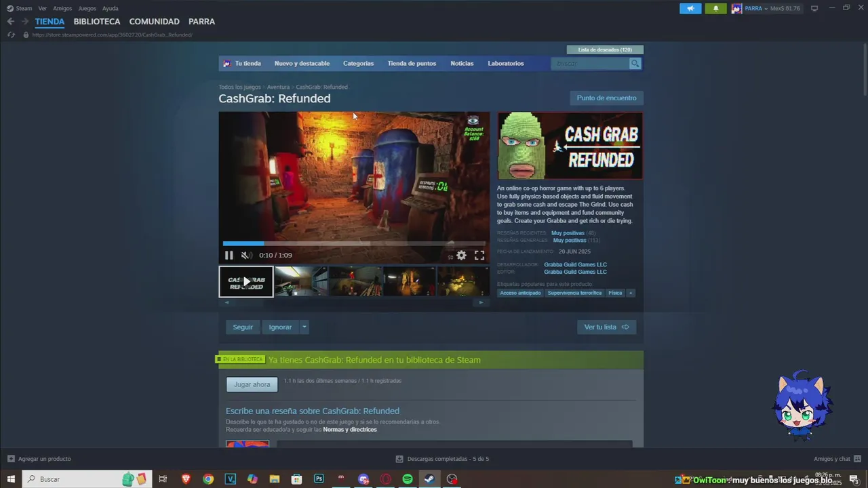This screenshot has height=488, width=868.
Task: Click the Acceso anticipado tag
Action: tap(520, 293)
